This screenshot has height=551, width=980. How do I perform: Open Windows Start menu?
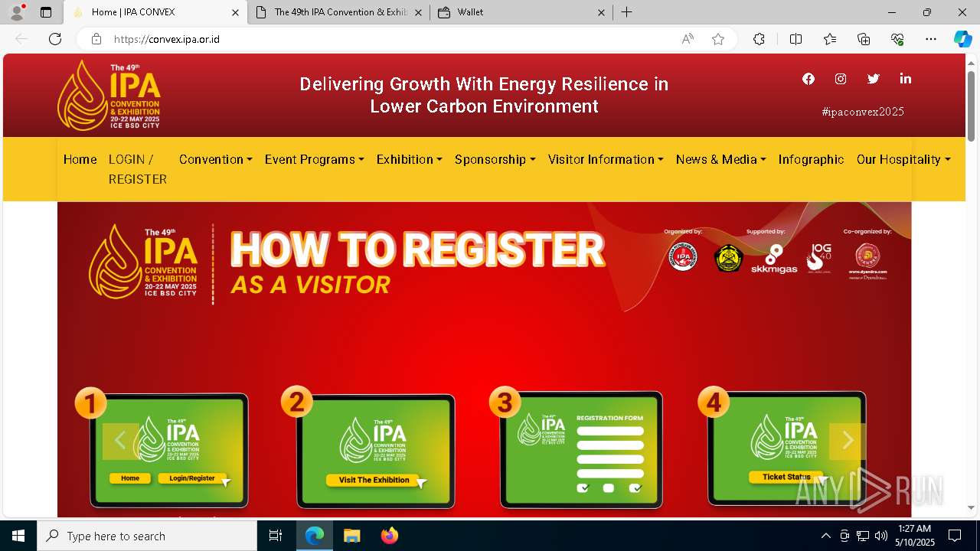click(18, 536)
